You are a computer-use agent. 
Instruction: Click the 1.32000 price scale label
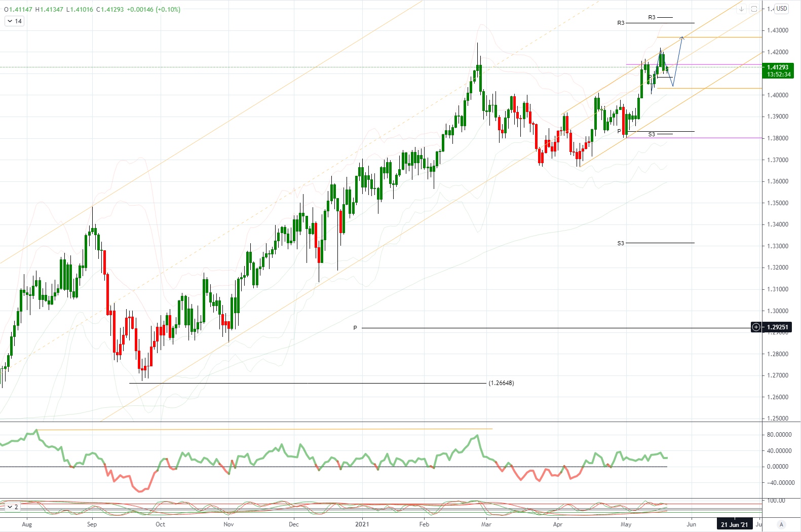tap(778, 268)
